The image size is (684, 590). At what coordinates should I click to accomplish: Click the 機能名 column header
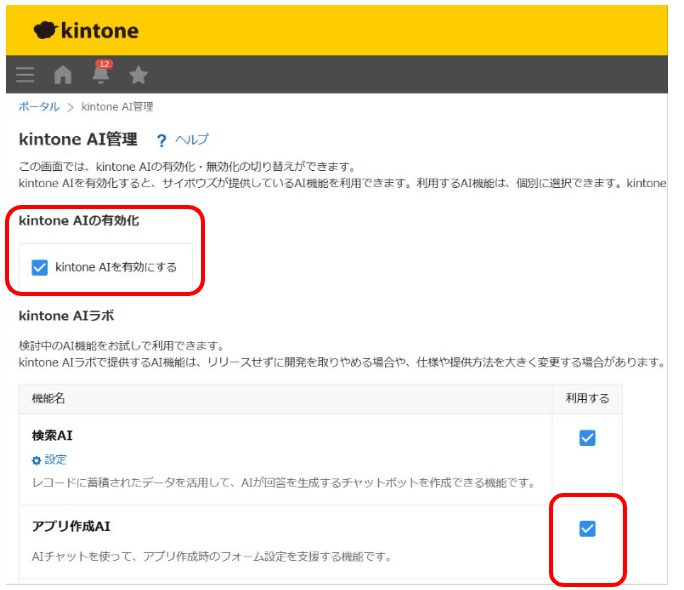tap(48, 398)
